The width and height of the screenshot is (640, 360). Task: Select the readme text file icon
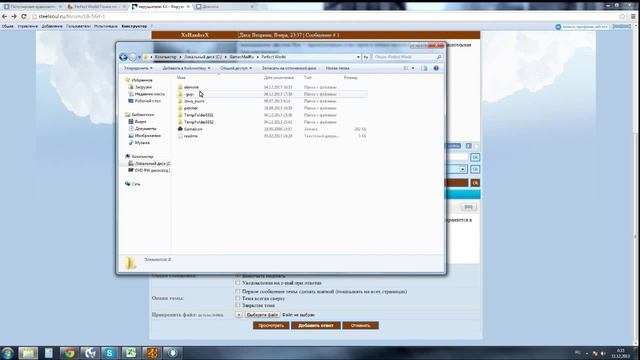180,136
